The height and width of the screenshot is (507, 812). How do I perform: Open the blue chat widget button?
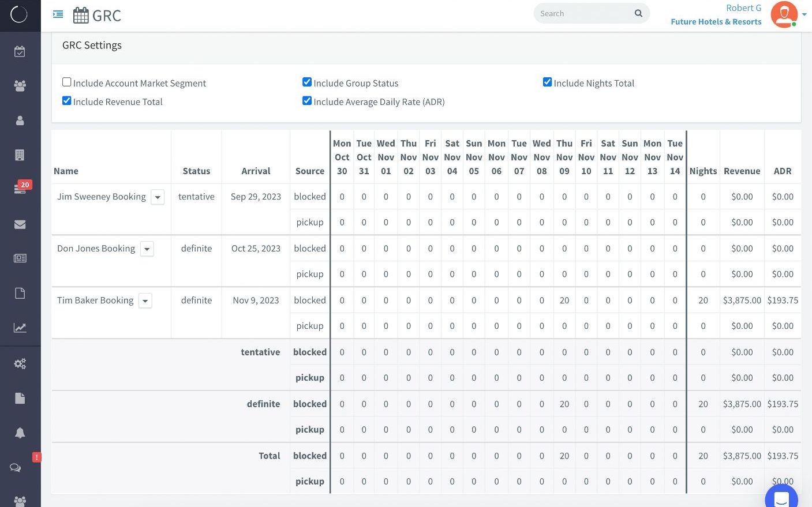781,498
